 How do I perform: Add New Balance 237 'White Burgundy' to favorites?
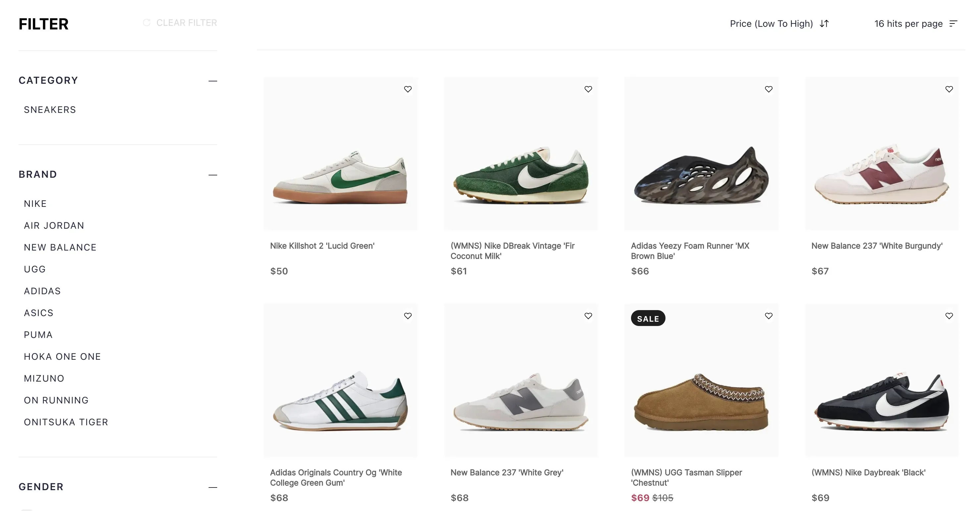point(949,89)
